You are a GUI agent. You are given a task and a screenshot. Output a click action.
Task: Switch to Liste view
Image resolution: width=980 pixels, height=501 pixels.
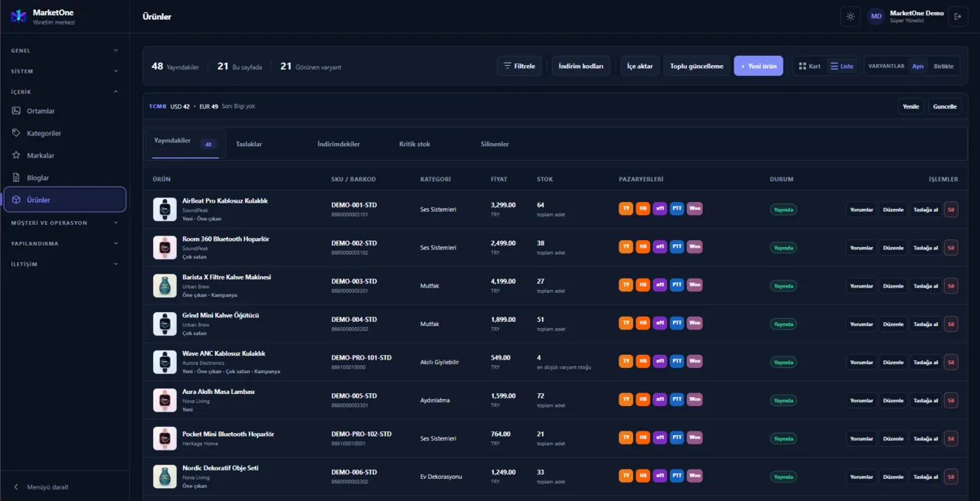pyautogui.click(x=842, y=67)
